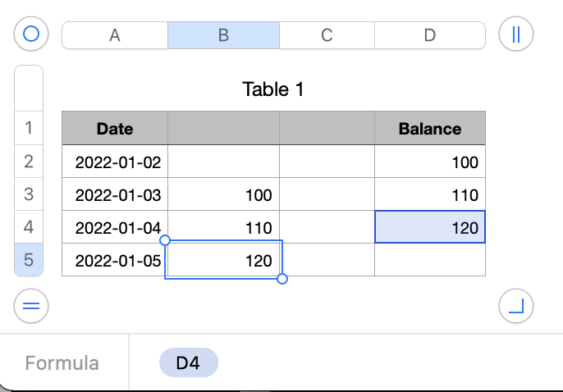Select the cell containing 2022-01-03
563x392 pixels.
click(115, 194)
